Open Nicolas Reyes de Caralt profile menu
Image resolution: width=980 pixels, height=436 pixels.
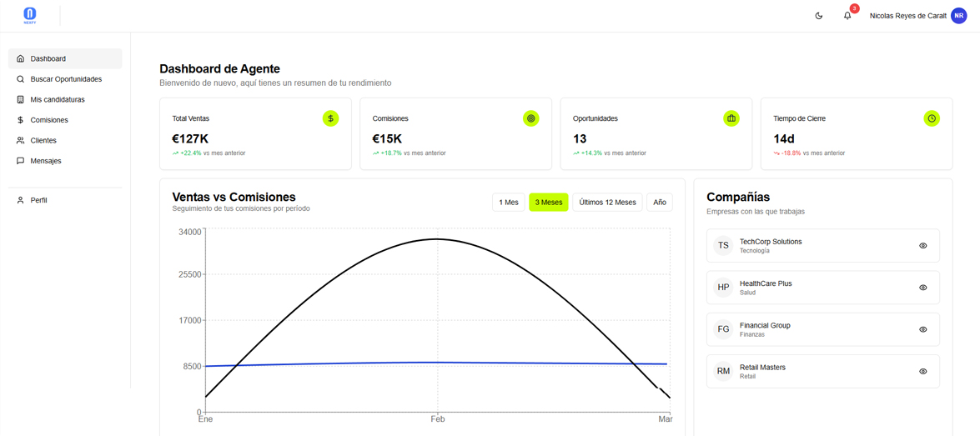(907, 16)
